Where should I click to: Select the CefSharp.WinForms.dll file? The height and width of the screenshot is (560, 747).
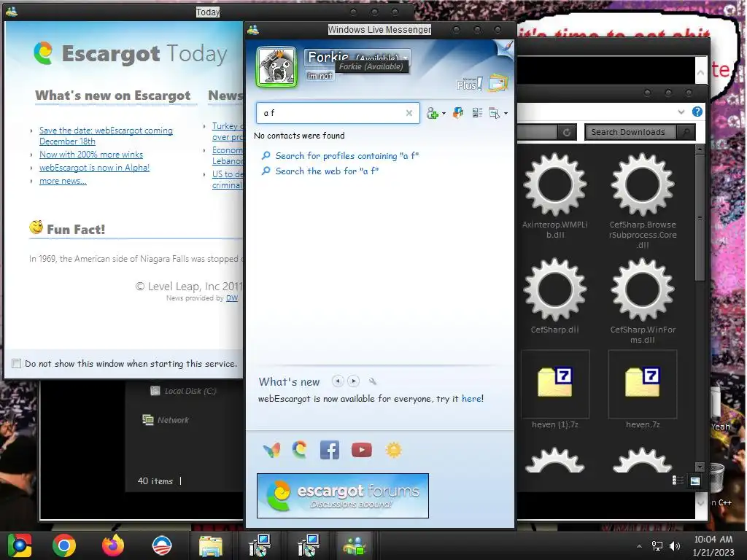643,300
